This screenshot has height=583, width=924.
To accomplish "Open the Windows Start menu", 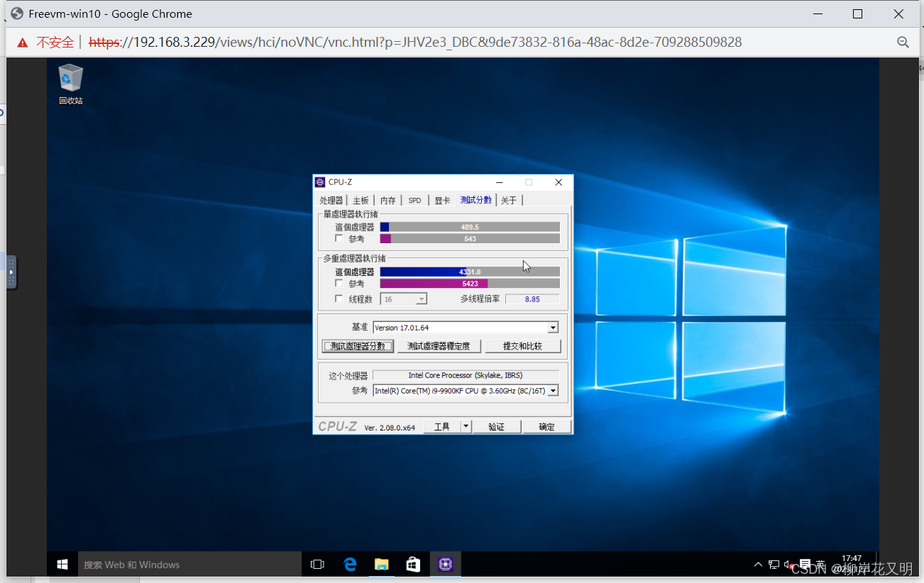I will (x=62, y=565).
